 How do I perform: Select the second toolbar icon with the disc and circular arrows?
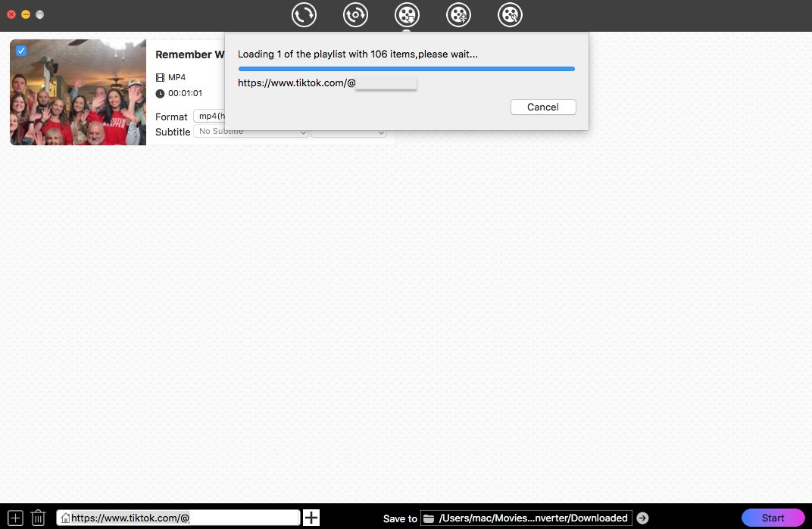(x=355, y=14)
